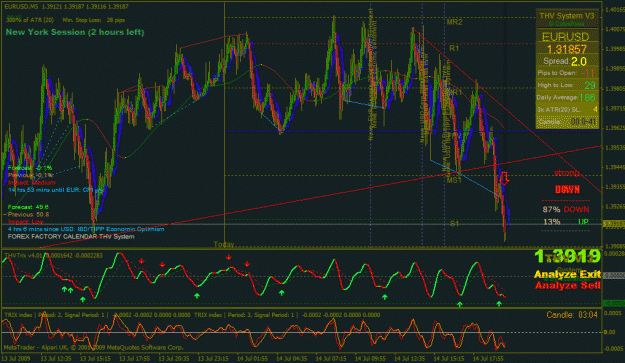The width and height of the screenshot is (625, 363).
Task: Click the '1.39355' price scale value
Action: 615,187
